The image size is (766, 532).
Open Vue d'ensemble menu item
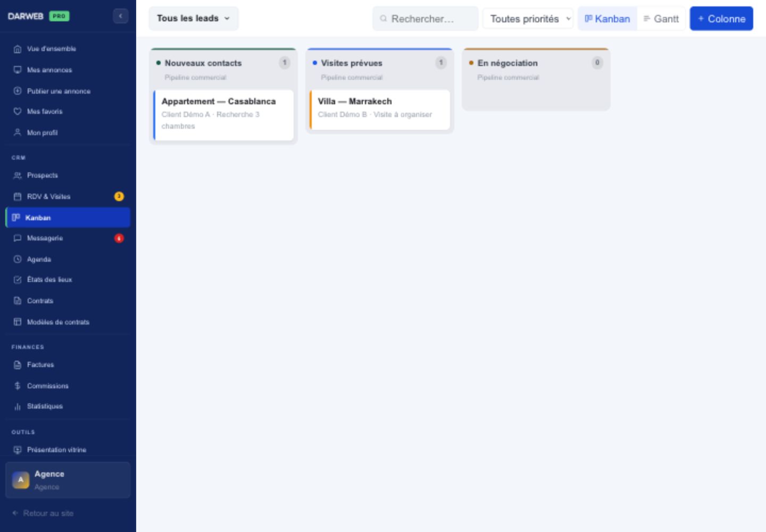[68, 49]
